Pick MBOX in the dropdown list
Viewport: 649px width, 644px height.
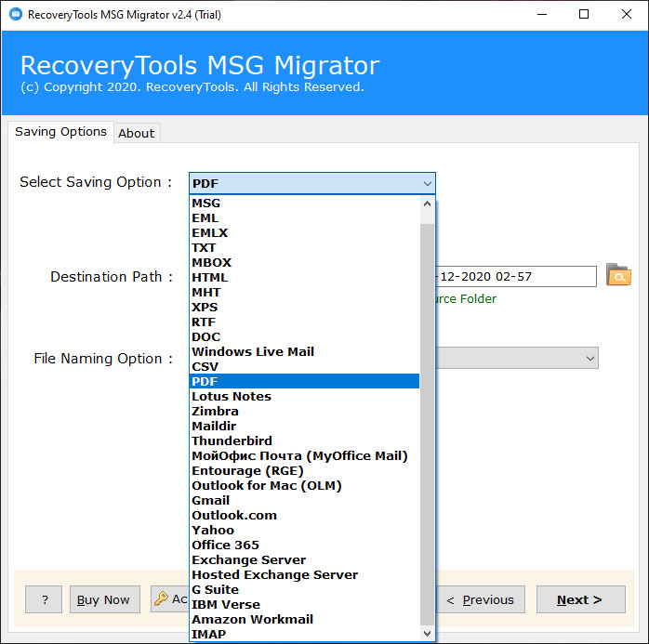pos(305,263)
